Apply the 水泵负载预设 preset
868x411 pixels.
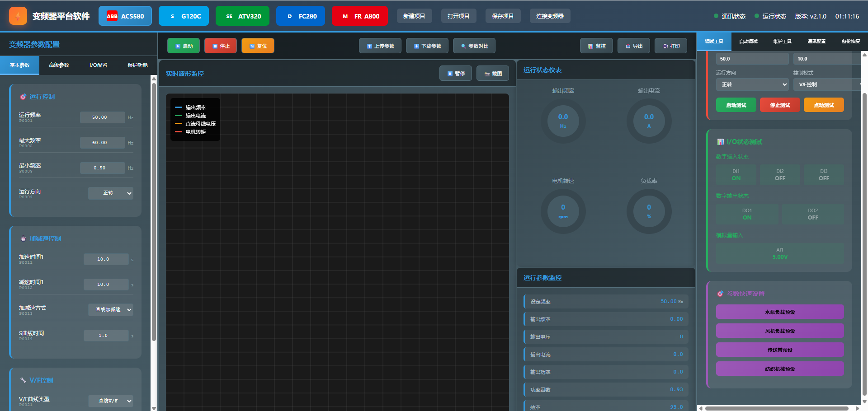click(780, 312)
